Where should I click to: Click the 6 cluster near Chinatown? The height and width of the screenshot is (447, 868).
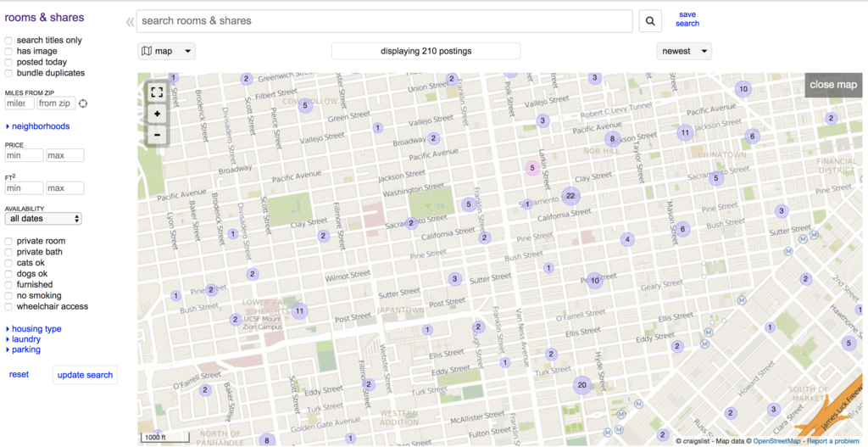pyautogui.click(x=752, y=136)
